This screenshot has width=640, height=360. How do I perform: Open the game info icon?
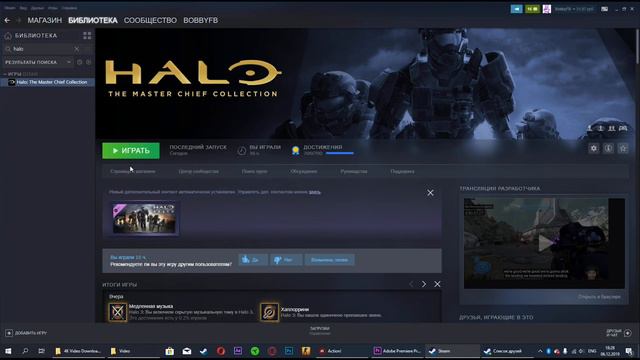pyautogui.click(x=608, y=149)
